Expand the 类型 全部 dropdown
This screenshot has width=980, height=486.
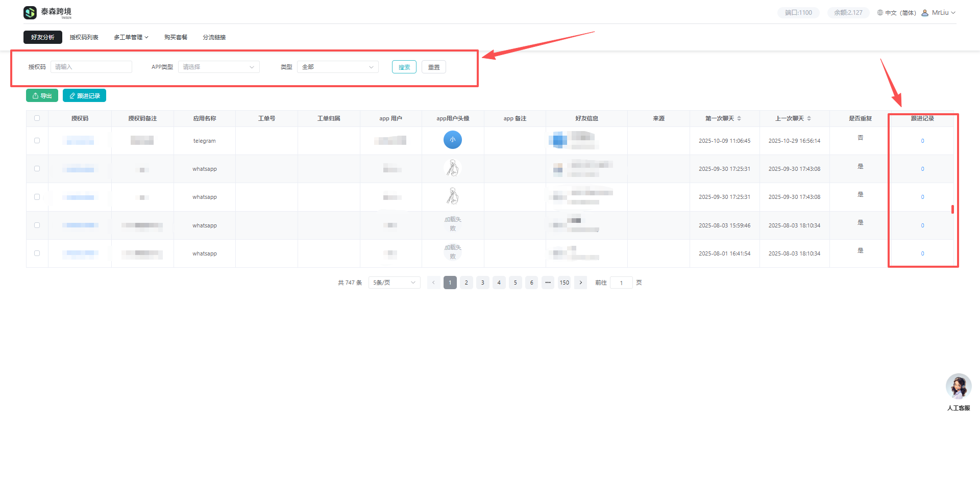coord(337,67)
